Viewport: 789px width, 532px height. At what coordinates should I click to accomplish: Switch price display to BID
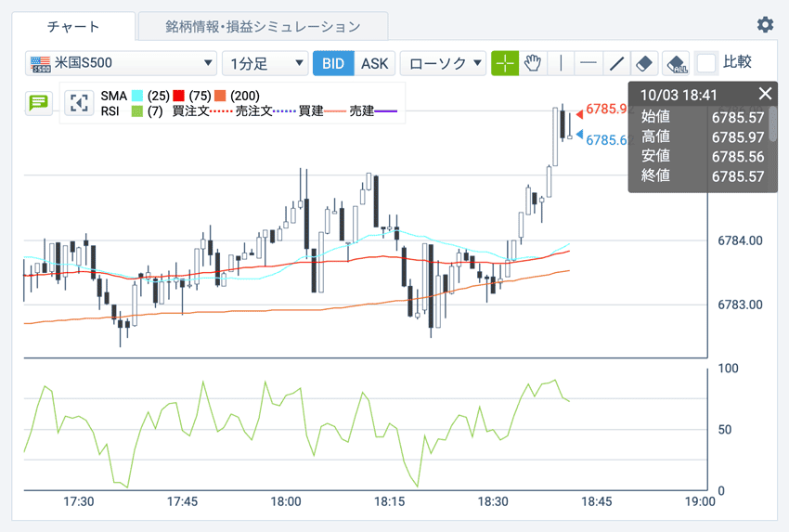(x=333, y=63)
